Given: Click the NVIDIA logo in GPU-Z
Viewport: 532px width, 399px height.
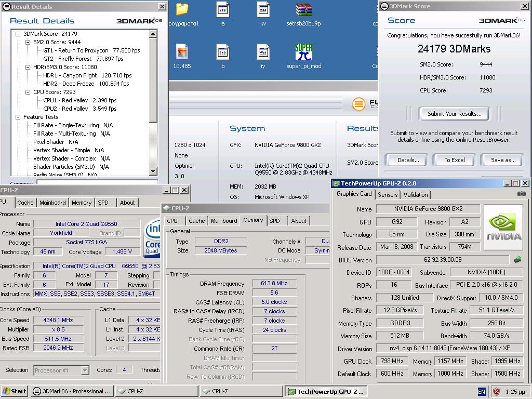Looking at the screenshot, I should (504, 228).
